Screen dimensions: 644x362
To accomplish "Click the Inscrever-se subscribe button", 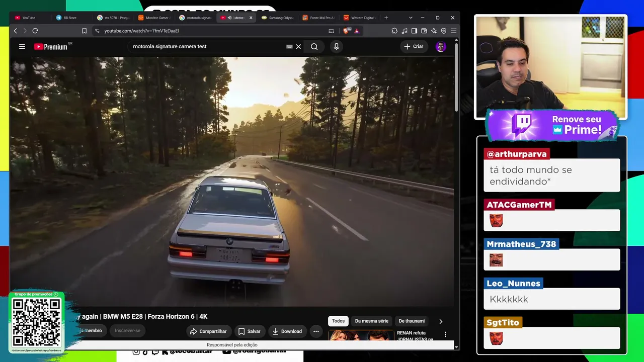I will pos(128,331).
